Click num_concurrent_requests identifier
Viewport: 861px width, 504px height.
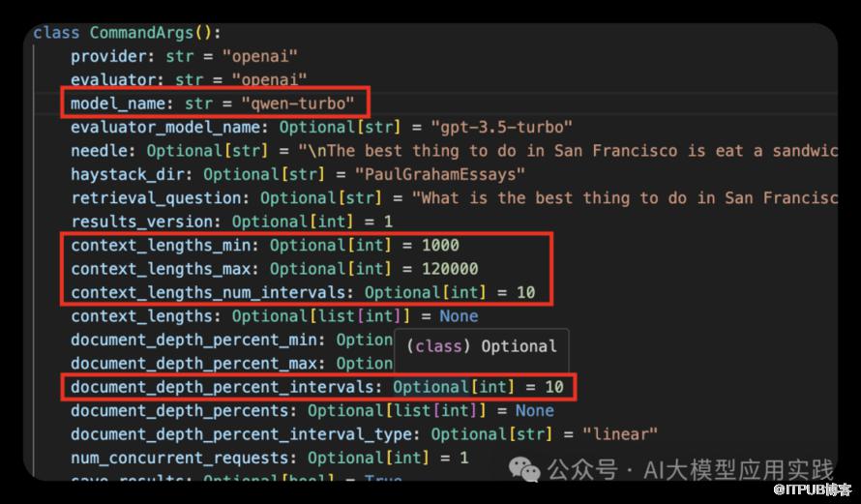180,458
